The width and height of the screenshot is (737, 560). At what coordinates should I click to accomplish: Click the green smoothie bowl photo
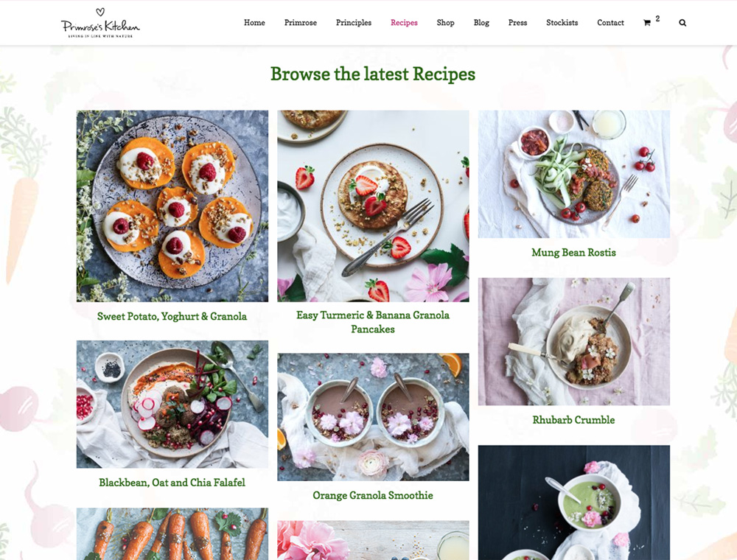(574, 503)
